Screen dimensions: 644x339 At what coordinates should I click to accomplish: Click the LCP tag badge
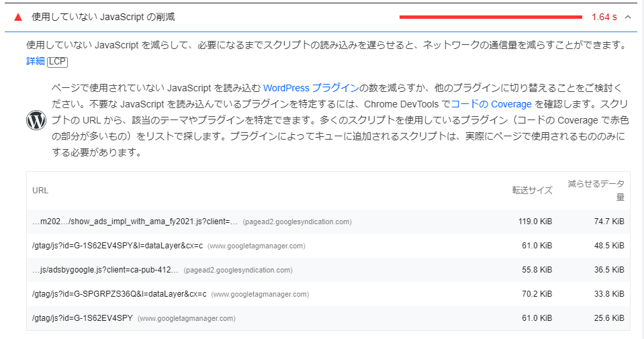click(x=57, y=62)
